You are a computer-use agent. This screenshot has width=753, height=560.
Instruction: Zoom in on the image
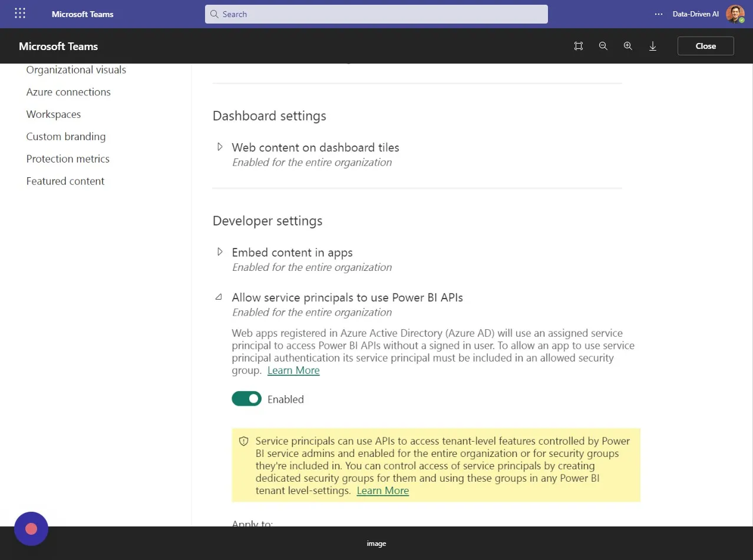point(628,46)
